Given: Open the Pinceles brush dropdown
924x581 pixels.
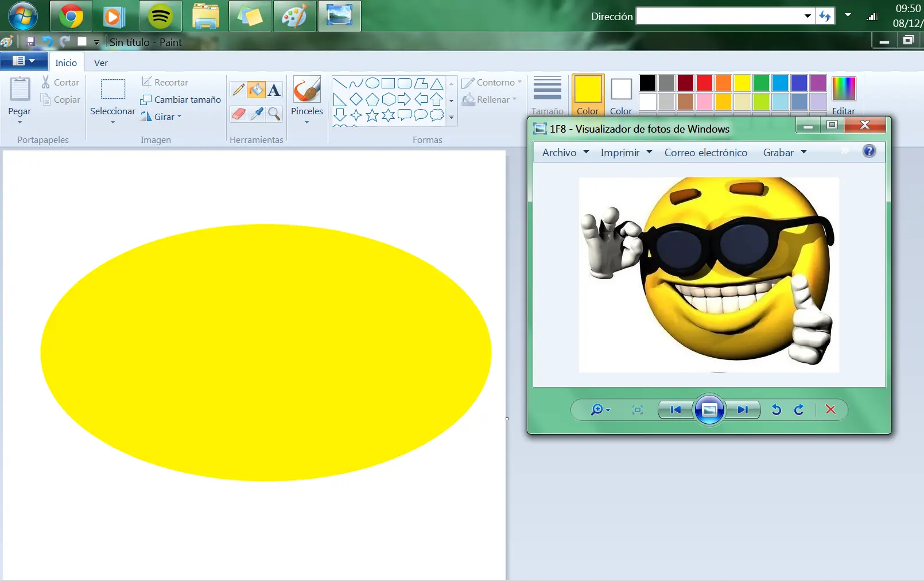Looking at the screenshot, I should click(x=306, y=122).
